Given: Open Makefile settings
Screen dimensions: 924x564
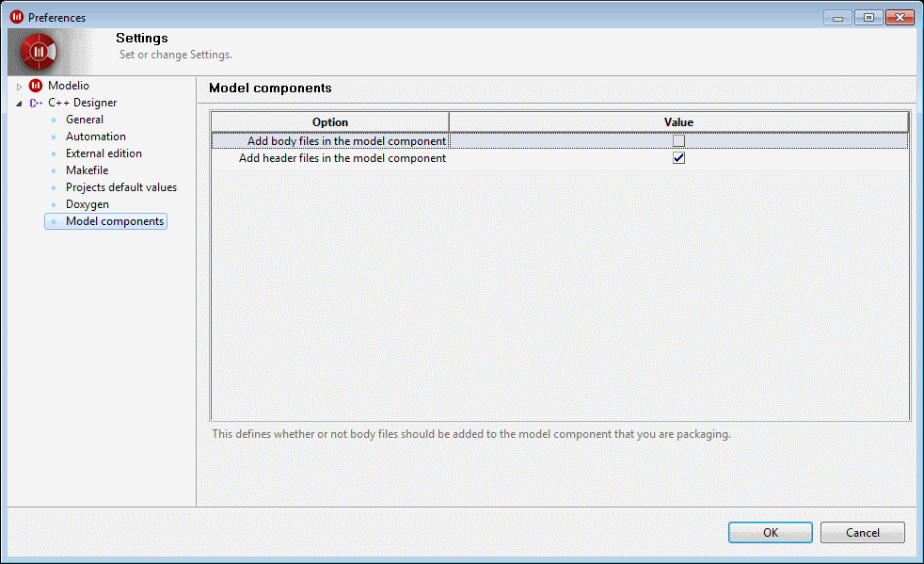Looking at the screenshot, I should (x=88, y=170).
